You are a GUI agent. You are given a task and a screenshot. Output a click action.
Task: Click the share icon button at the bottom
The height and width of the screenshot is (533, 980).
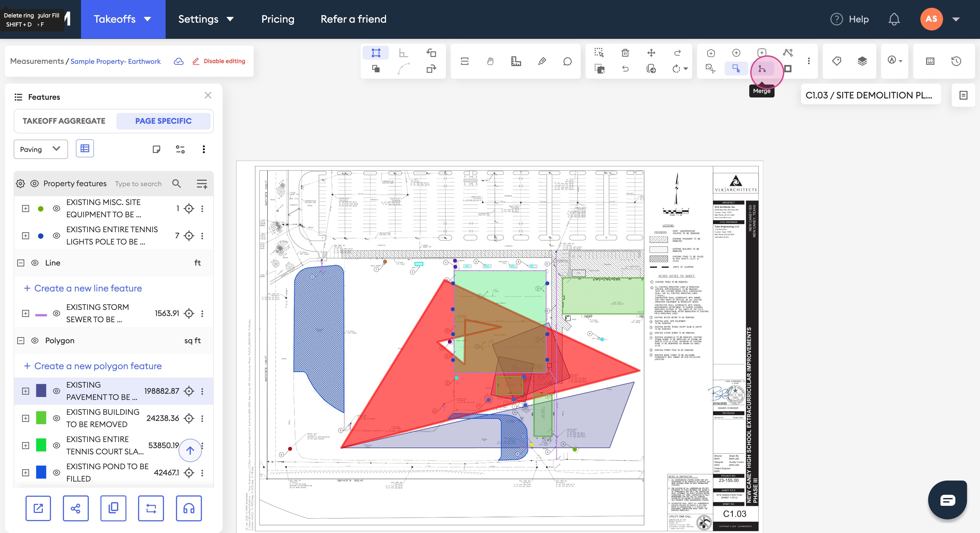point(75,508)
